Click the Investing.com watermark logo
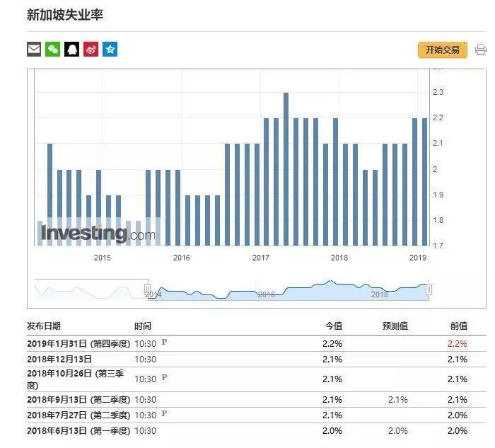The image size is (495, 448). point(98,234)
